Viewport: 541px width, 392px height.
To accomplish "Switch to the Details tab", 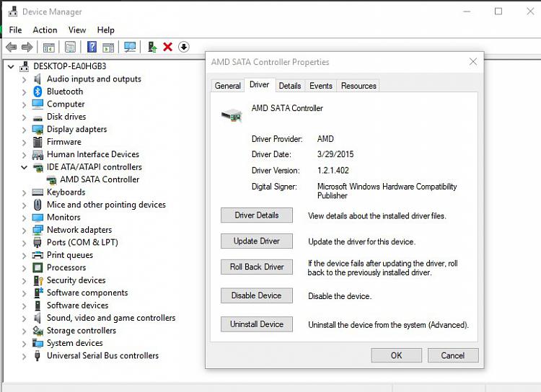I will [x=290, y=86].
